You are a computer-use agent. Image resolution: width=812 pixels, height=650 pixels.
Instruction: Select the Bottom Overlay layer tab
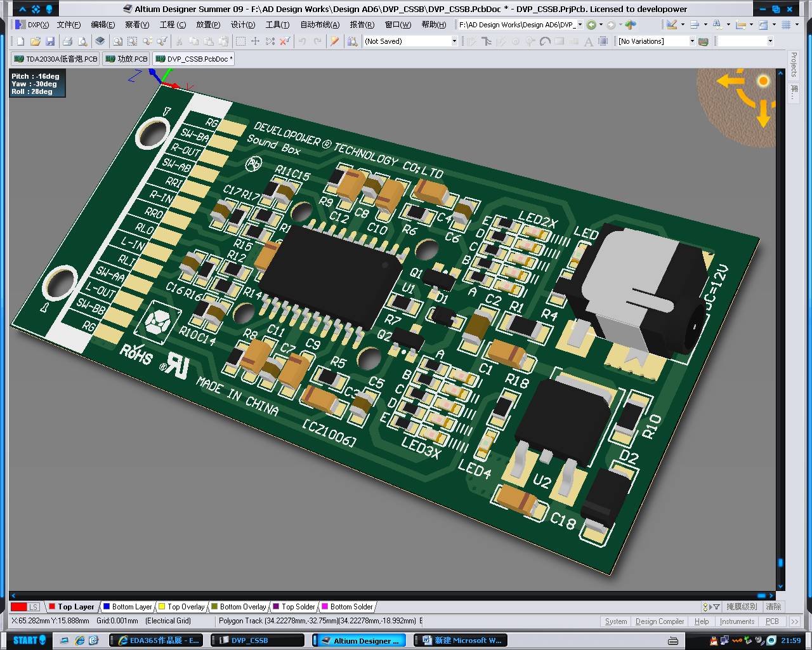click(x=239, y=607)
